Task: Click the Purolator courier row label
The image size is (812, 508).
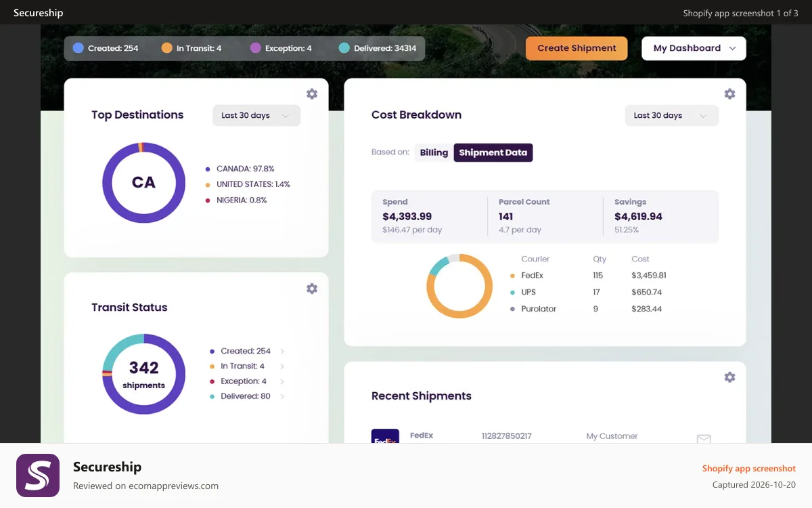Action: coord(539,309)
